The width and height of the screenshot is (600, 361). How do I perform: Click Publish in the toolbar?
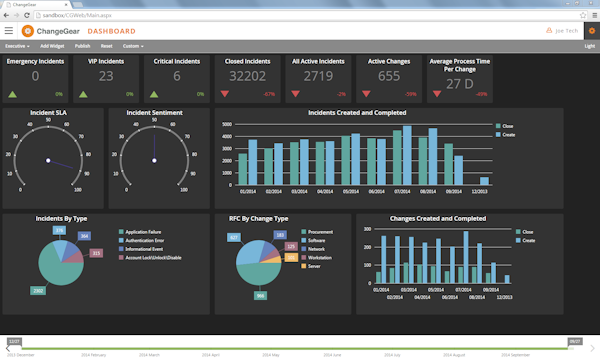pyautogui.click(x=82, y=46)
